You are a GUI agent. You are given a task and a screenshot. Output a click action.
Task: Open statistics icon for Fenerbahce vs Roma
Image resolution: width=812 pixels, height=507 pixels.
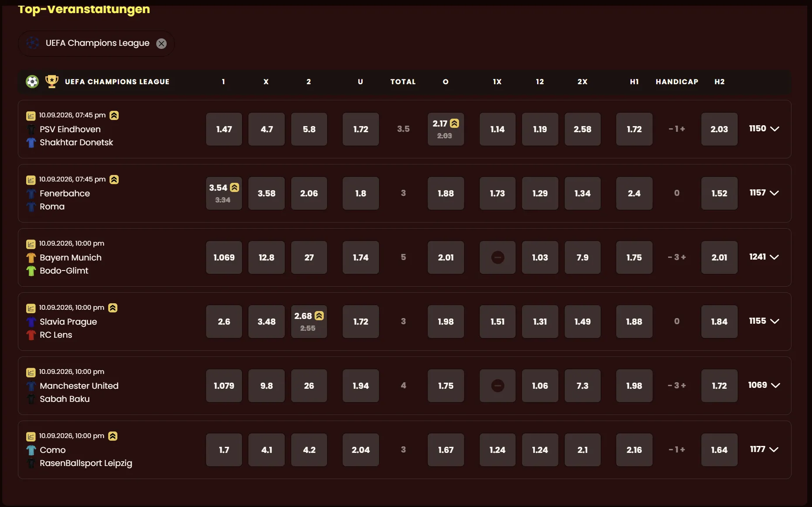(31, 180)
